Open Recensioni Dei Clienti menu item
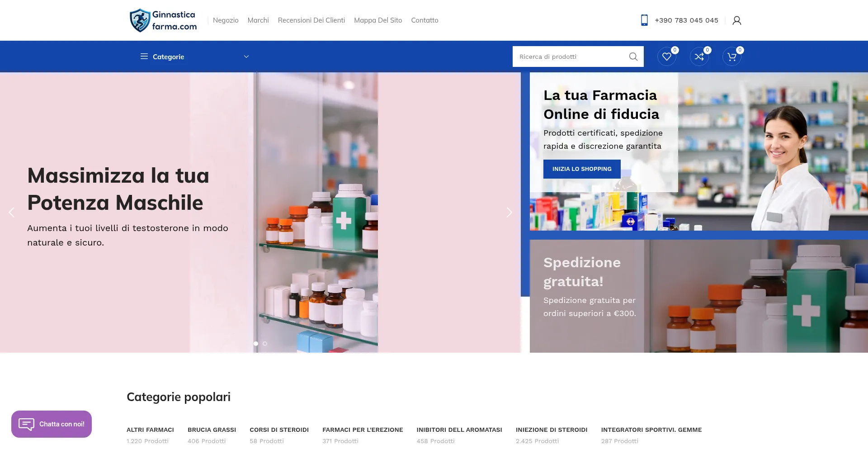868x449 pixels. [x=311, y=20]
